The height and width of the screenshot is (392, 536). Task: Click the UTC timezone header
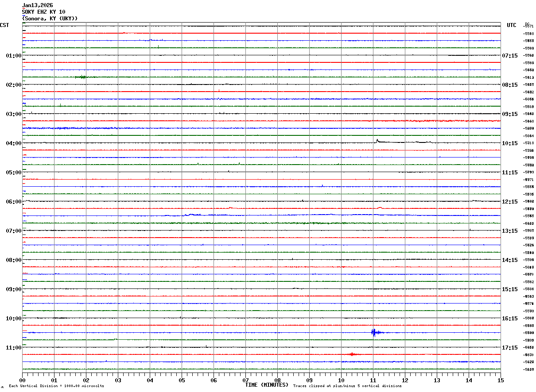tap(512, 25)
